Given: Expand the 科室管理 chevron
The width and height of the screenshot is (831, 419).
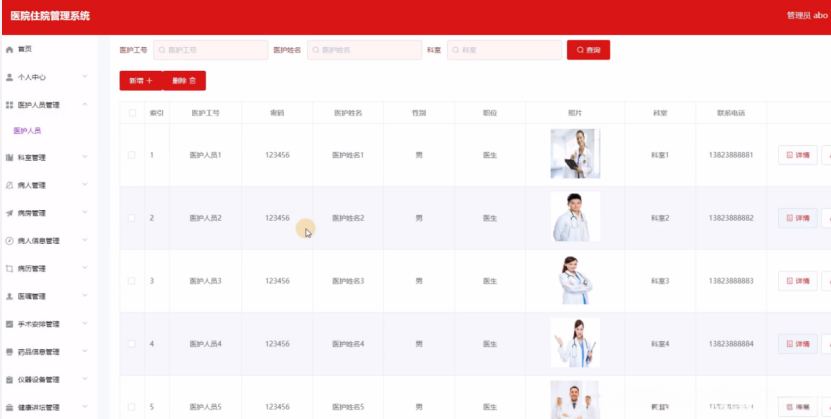Looking at the screenshot, I should pyautogui.click(x=85, y=157).
